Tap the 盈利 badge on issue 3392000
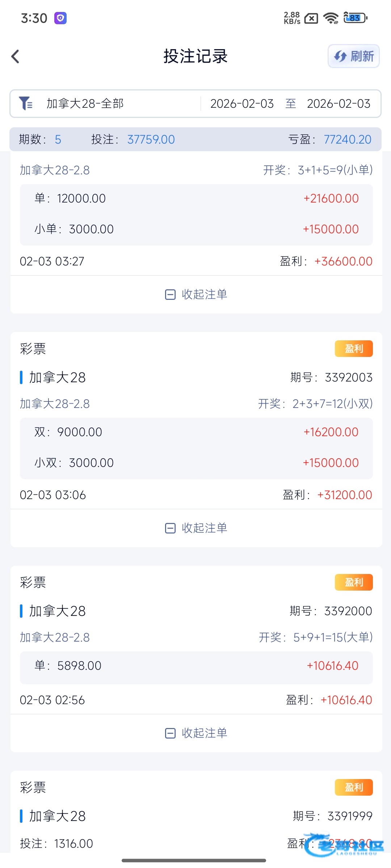This screenshot has width=391, height=868. (x=353, y=582)
